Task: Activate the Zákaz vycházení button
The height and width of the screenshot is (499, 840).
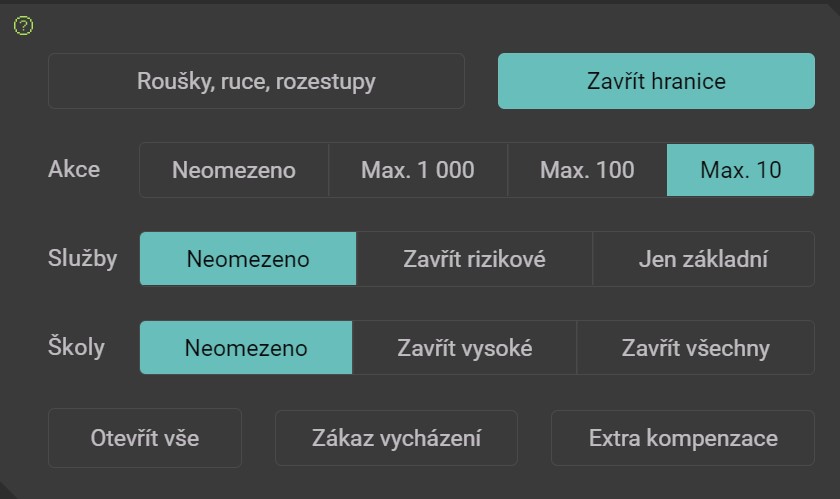Action: click(x=396, y=438)
